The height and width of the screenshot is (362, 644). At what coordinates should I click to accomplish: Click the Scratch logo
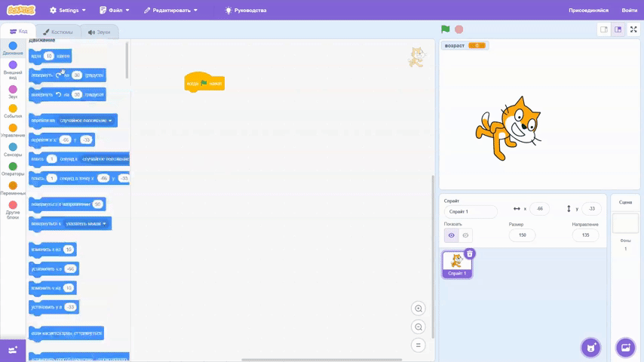(21, 10)
